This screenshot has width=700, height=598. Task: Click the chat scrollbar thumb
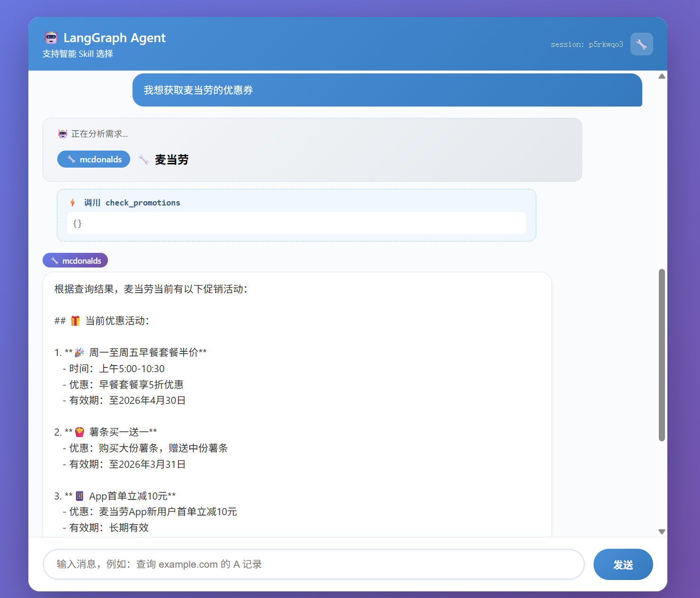pyautogui.click(x=662, y=355)
